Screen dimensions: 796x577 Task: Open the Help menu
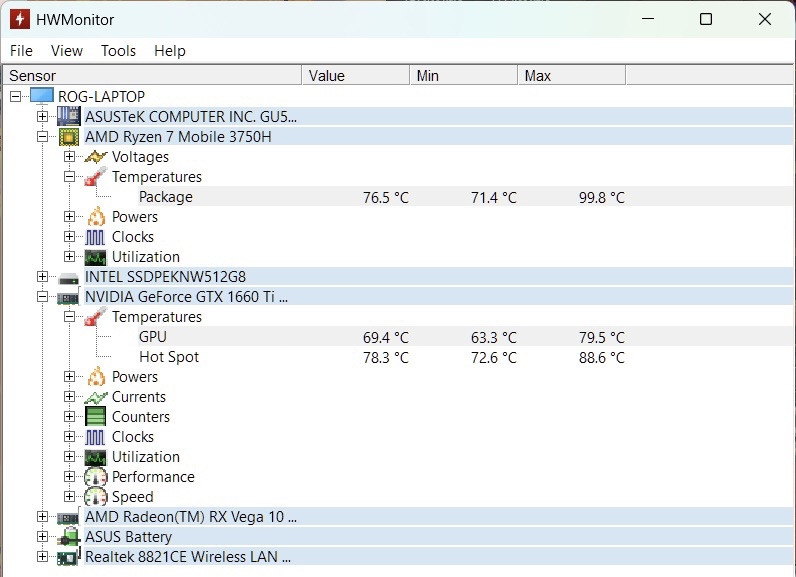click(170, 51)
